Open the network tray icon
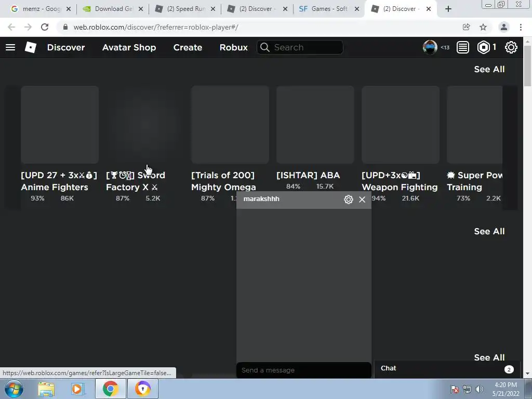Viewport: 532px width, 399px height. pyautogui.click(x=467, y=389)
